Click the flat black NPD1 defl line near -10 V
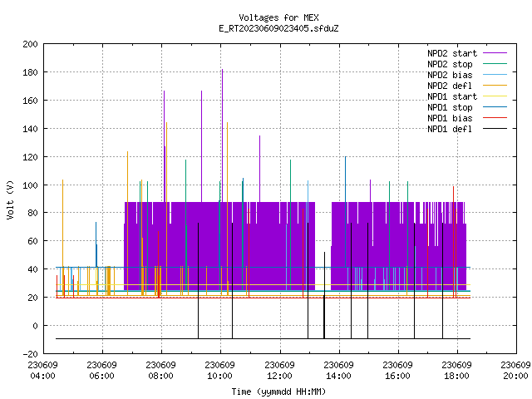Image resolution: width=532 pixels, height=399 pixels. (263, 338)
